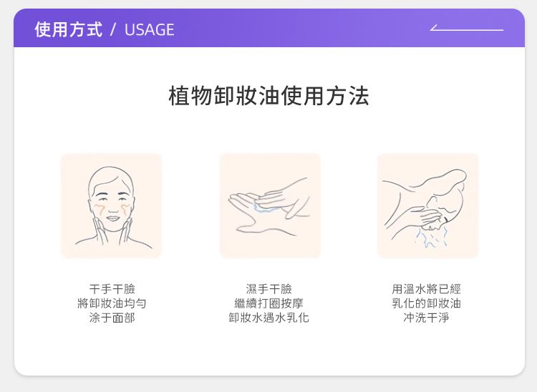The image size is (537, 392).
Task: Click the 濕手干臉 caption line
Action: click(x=268, y=289)
